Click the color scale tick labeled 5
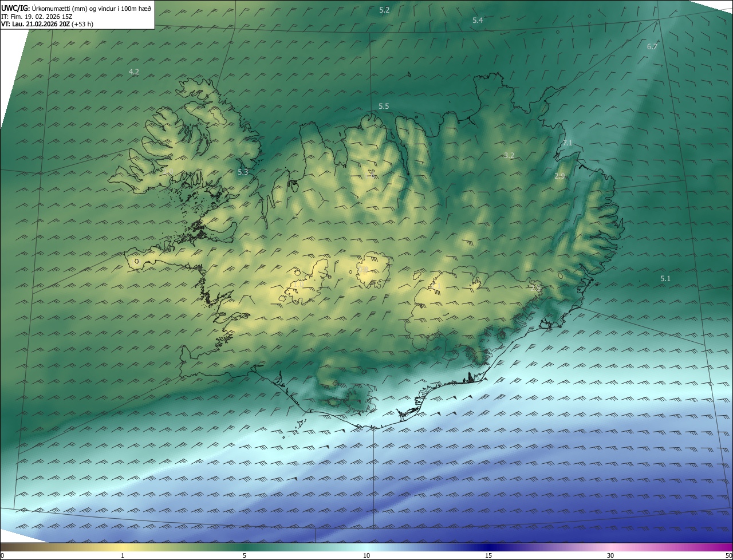The height and width of the screenshot is (560, 733). click(245, 555)
